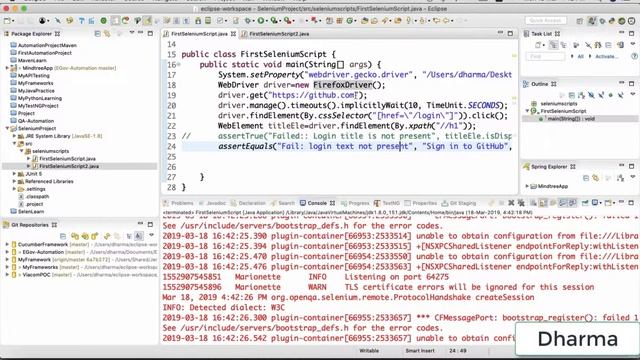Collapse the main method fold at line 16

point(179,64)
